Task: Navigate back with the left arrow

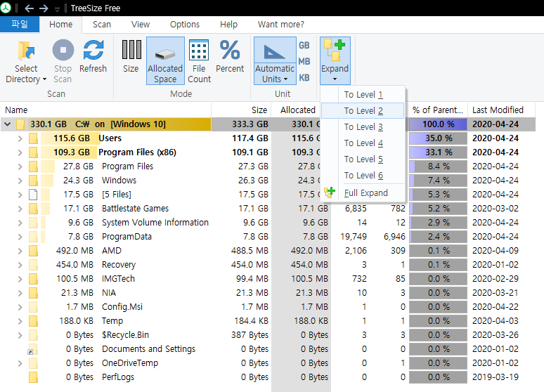Action: (29, 8)
